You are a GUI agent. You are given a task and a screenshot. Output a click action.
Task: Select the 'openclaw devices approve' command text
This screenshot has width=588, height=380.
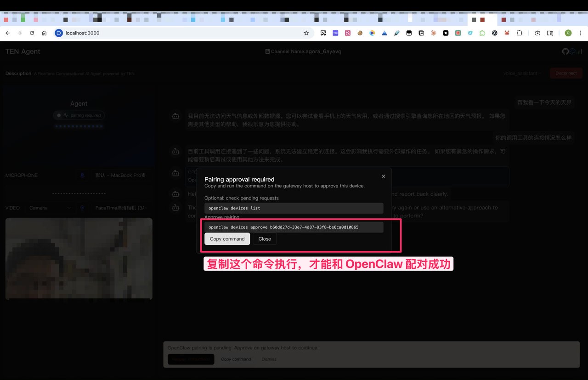(283, 227)
